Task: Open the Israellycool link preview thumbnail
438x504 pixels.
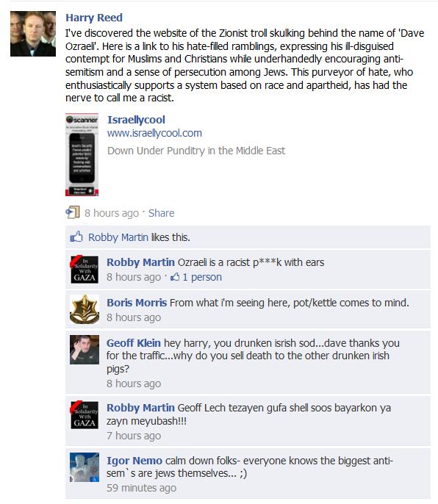Action: [x=82, y=154]
